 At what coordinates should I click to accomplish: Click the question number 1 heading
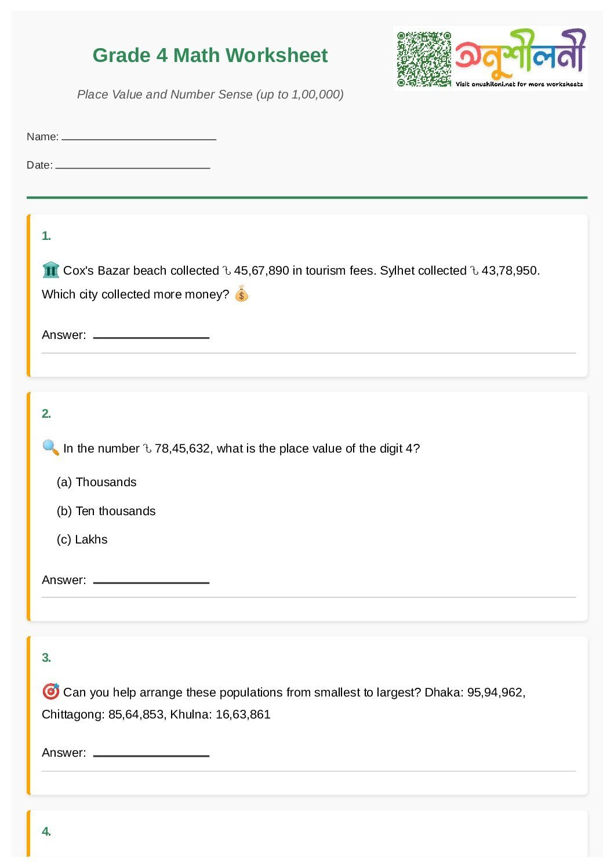pos(46,236)
